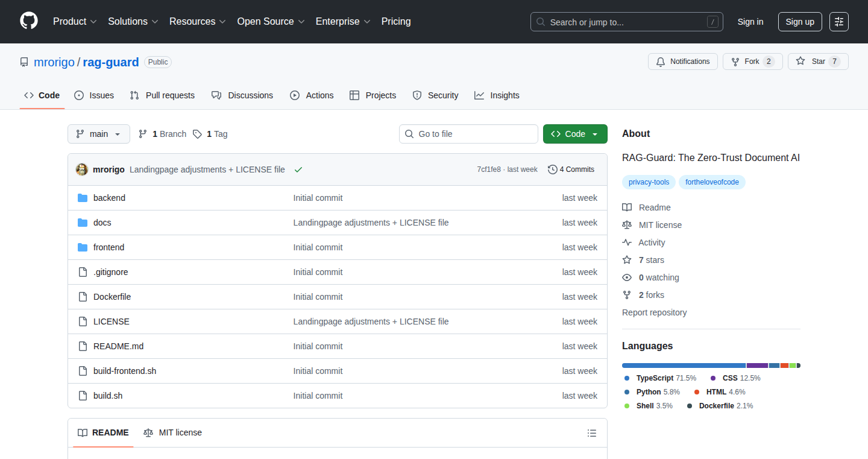Click the scale icon next to MIT license
Image resolution: width=868 pixels, height=459 pixels.
coord(627,225)
